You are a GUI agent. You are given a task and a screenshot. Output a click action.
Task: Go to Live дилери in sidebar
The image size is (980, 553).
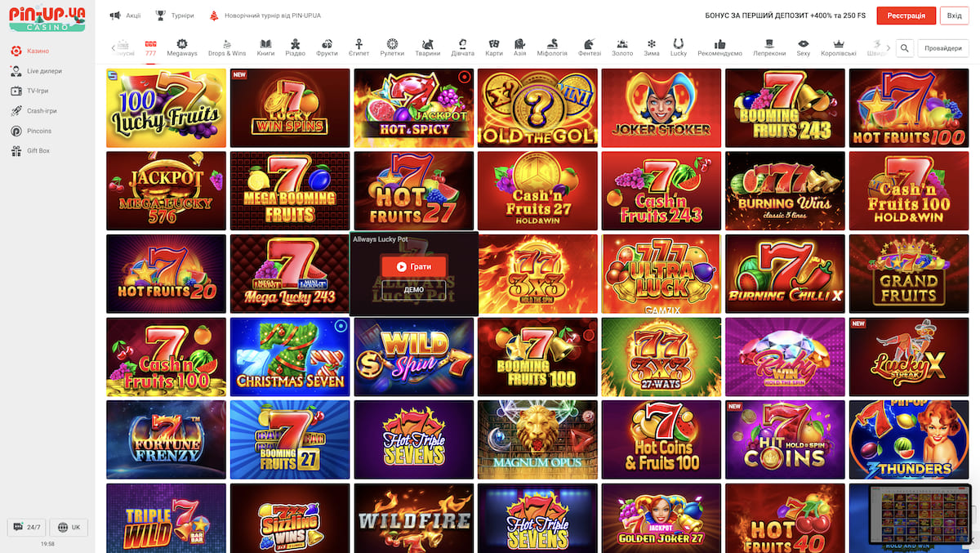coord(43,71)
